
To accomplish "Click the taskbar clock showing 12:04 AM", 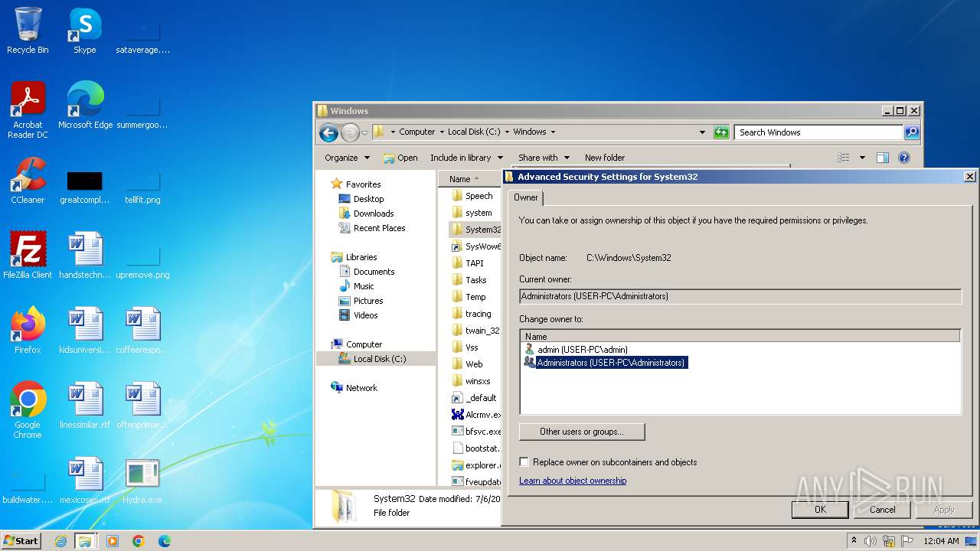I will pos(941,541).
